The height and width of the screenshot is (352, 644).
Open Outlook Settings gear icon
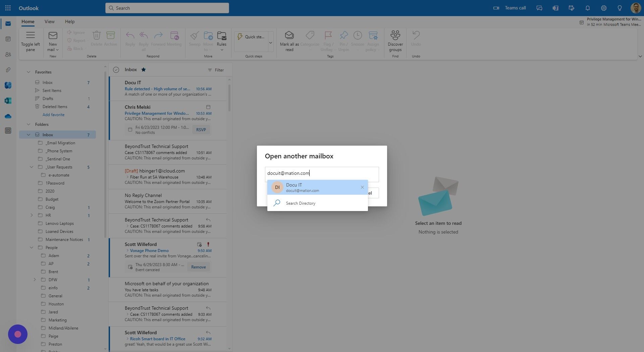pyautogui.click(x=603, y=8)
